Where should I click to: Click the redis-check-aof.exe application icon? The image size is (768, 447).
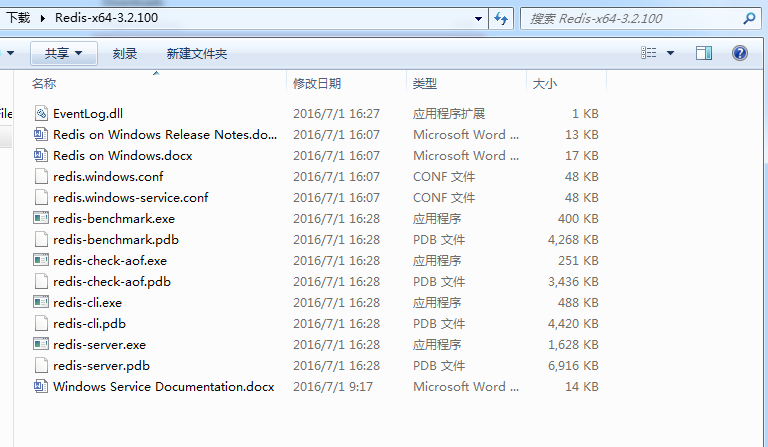(41, 260)
